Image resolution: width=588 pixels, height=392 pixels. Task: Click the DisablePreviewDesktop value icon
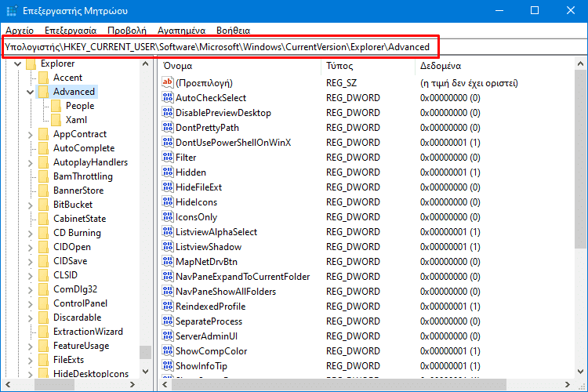click(x=167, y=112)
